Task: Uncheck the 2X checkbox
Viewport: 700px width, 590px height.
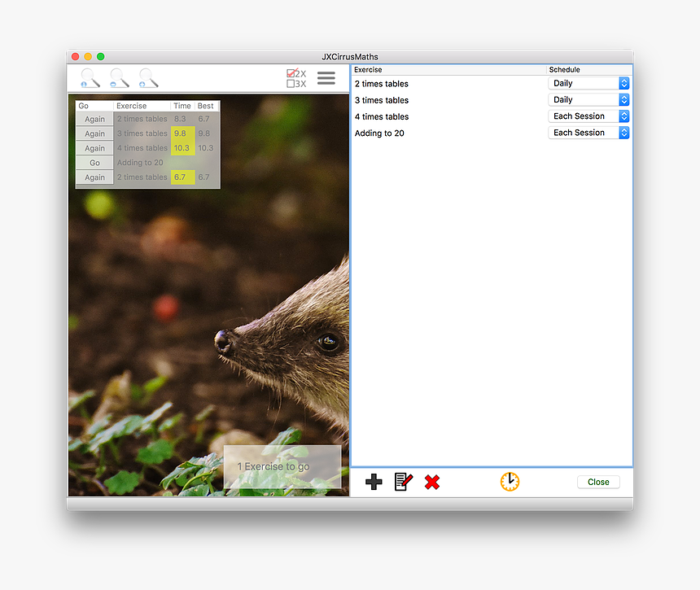Action: [291, 74]
